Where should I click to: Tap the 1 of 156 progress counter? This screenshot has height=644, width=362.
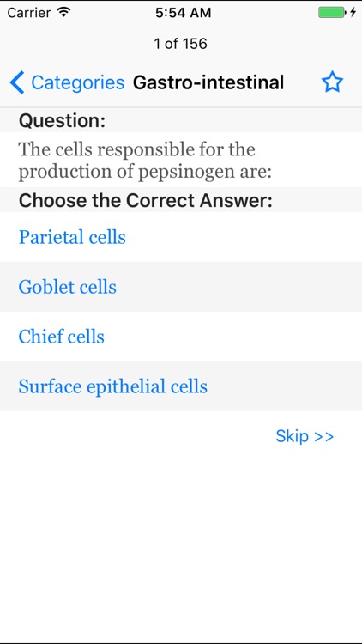[181, 44]
